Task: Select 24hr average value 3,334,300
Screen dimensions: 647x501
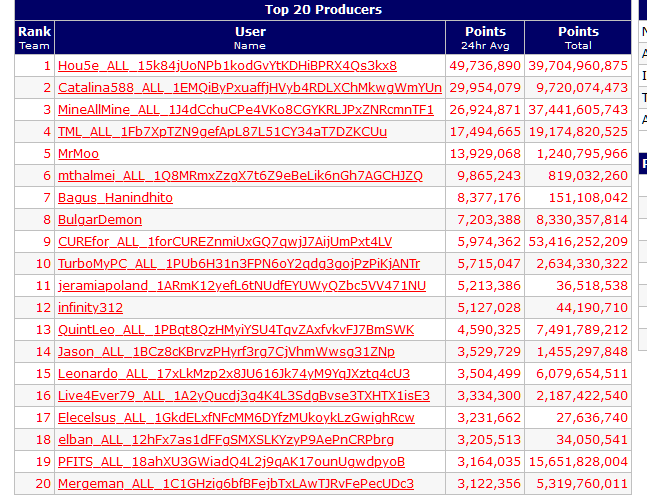Action: pos(489,396)
